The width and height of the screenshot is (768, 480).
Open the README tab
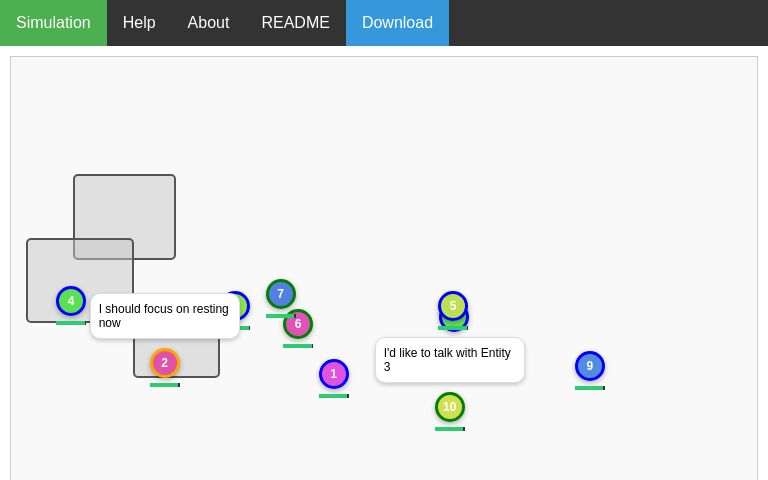(295, 23)
